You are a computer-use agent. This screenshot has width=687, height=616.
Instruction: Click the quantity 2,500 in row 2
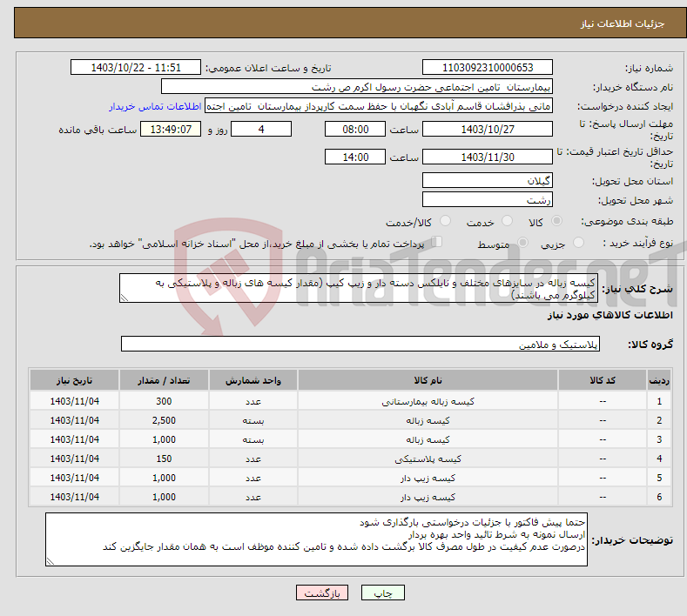pyautogui.click(x=164, y=421)
